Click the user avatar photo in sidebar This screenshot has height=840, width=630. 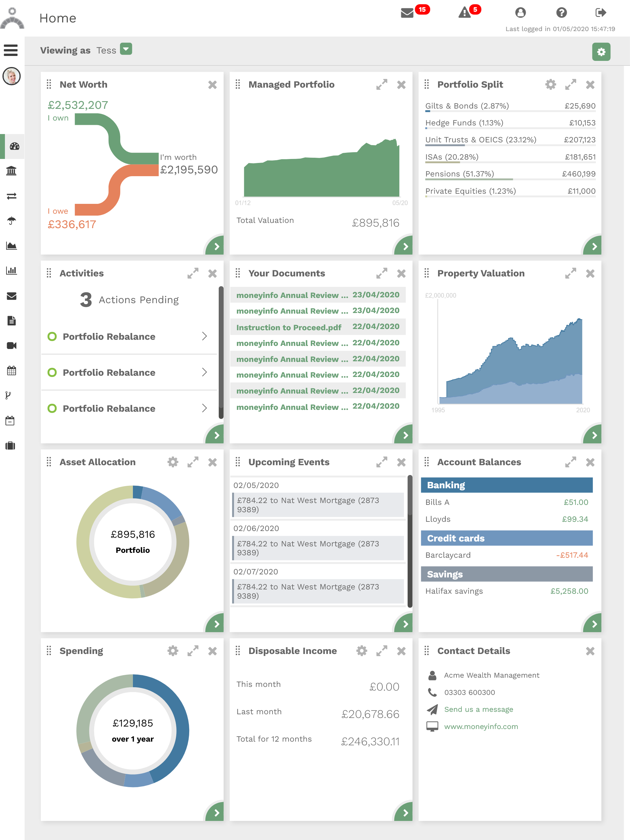12,76
